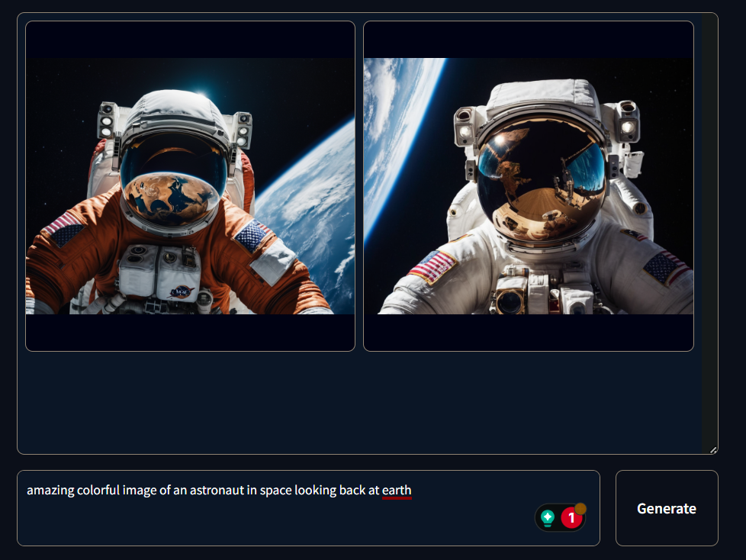Click the gallery's vertical scrollbar track

[709, 233]
